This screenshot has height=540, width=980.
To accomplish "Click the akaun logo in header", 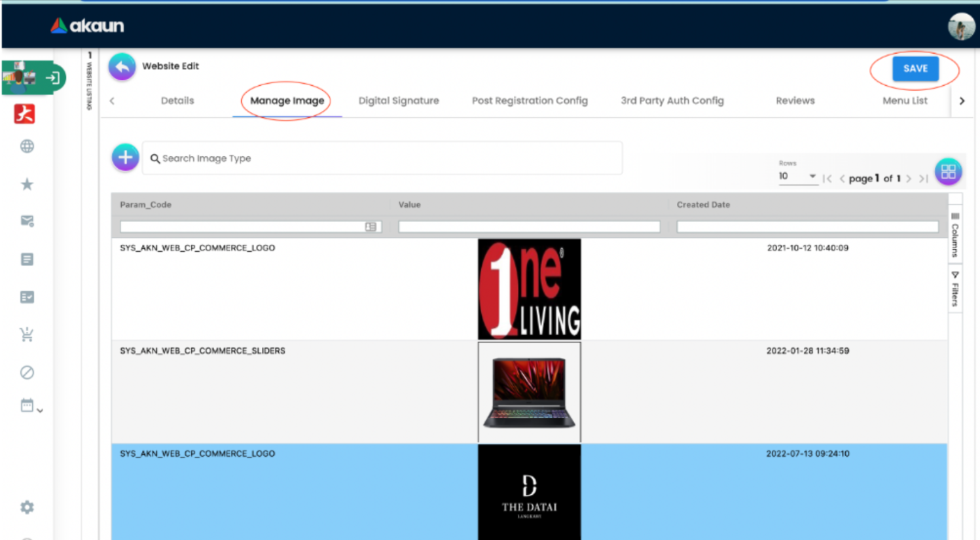I will tap(87, 26).
